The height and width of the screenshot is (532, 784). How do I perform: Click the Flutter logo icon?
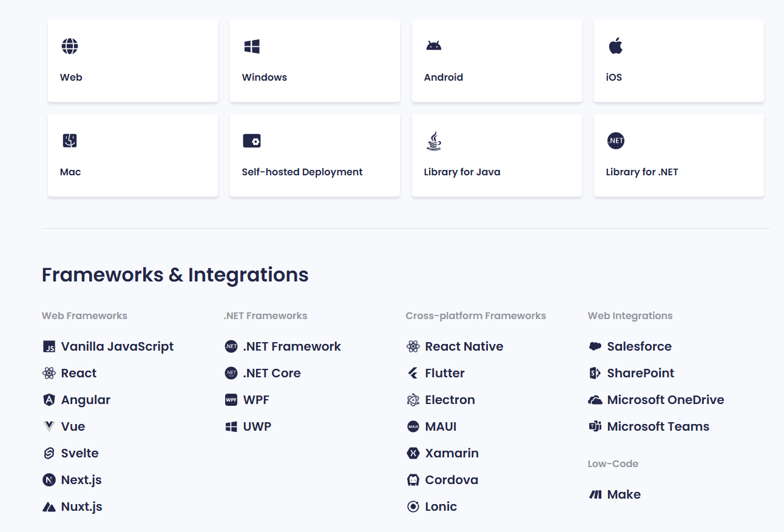point(413,374)
